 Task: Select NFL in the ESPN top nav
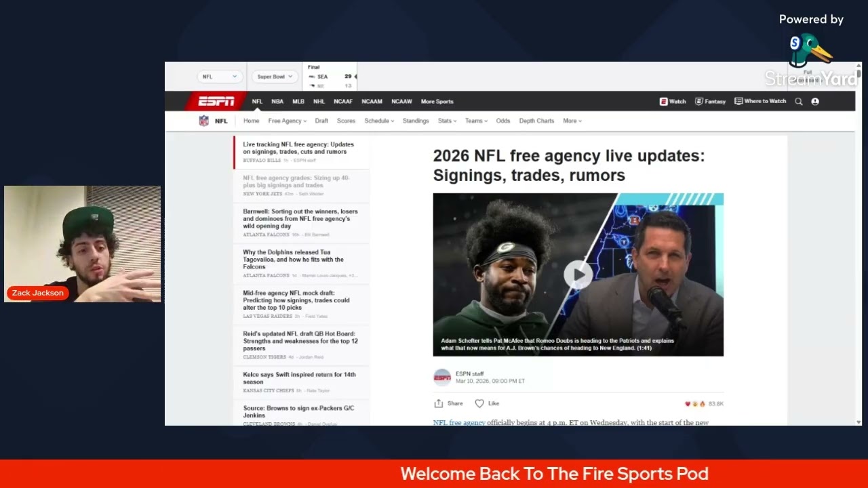point(257,102)
